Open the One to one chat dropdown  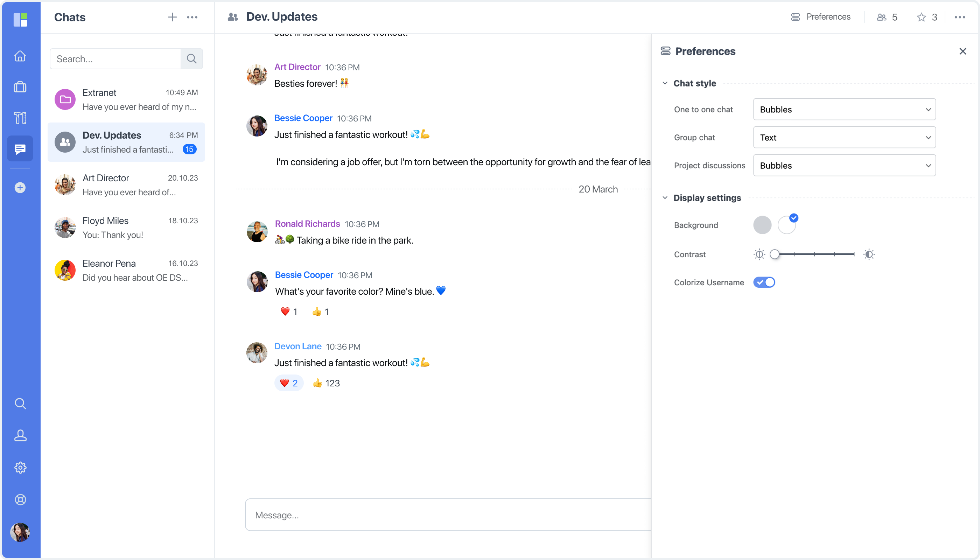pos(844,109)
